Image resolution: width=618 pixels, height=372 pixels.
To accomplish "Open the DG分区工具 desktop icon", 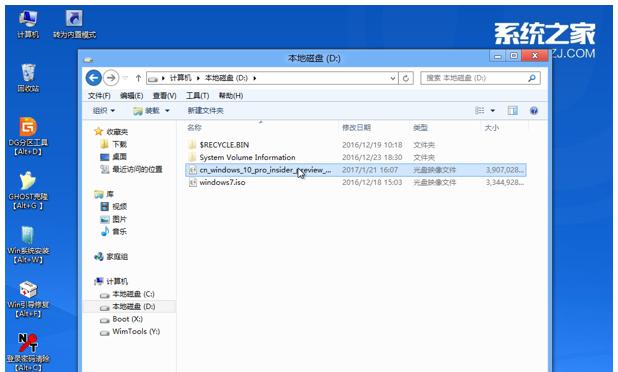I will tap(28, 135).
